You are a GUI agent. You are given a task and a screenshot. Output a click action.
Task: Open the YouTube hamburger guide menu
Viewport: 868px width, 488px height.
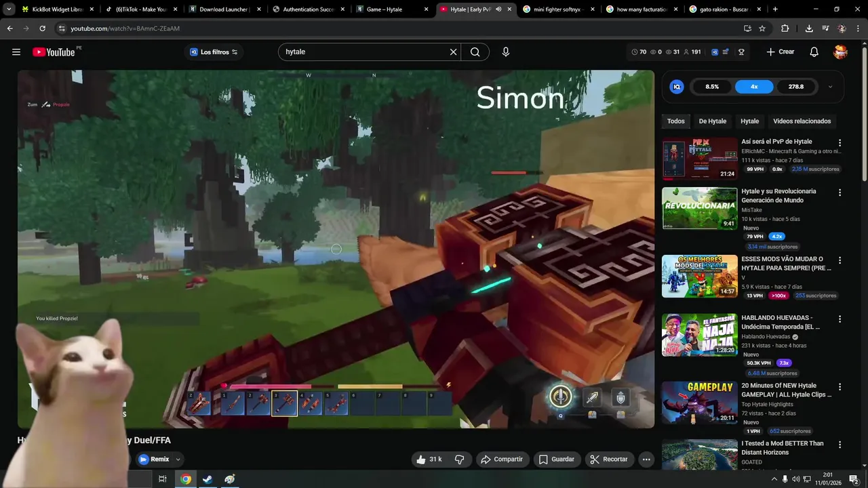pyautogui.click(x=16, y=52)
